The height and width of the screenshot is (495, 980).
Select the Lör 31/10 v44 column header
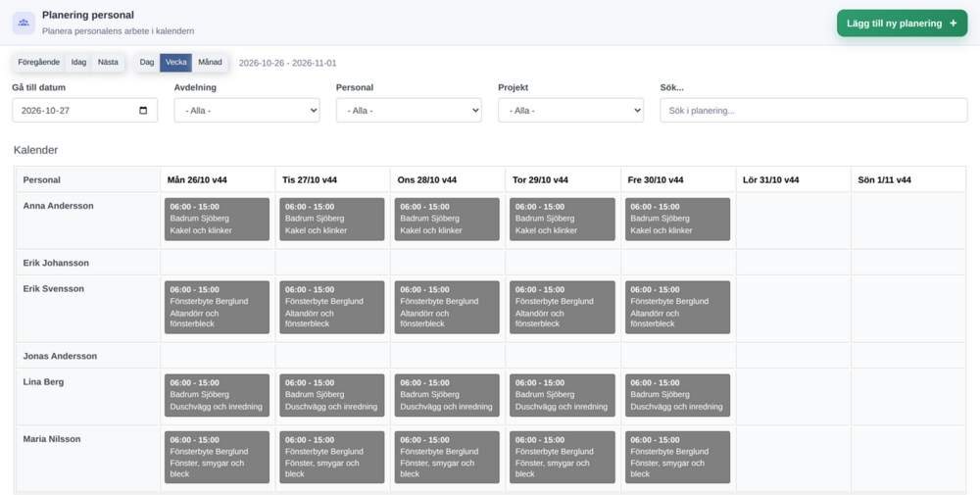pos(793,180)
